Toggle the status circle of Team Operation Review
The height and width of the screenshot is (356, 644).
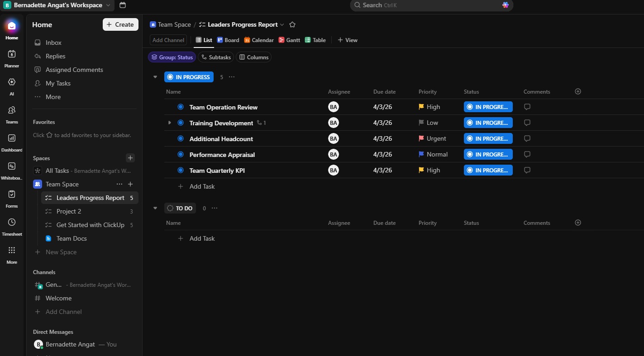181,107
